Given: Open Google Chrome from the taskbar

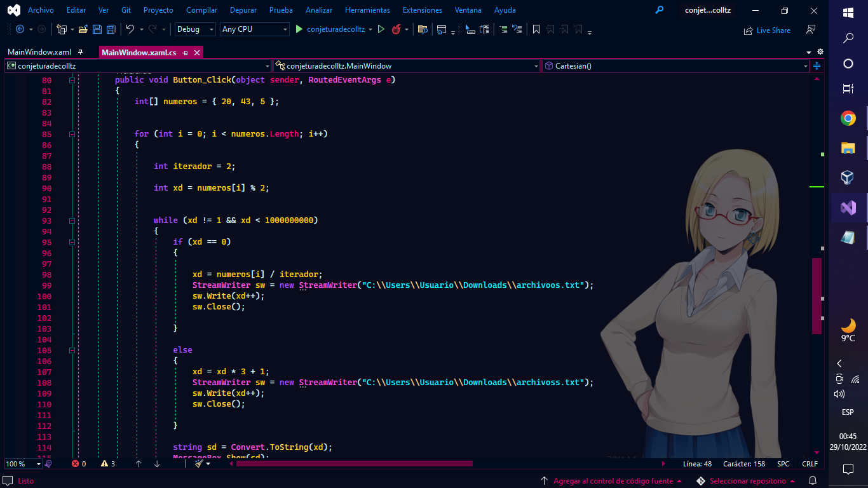Looking at the screenshot, I should [848, 118].
